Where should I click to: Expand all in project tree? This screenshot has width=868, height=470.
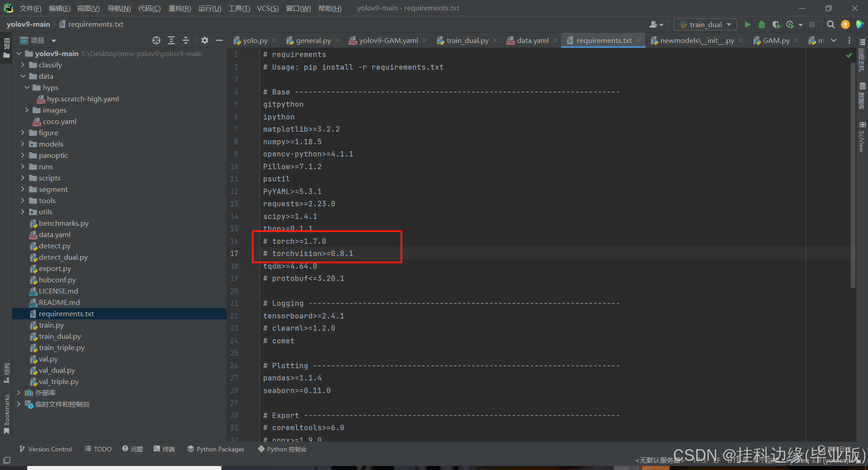click(171, 40)
